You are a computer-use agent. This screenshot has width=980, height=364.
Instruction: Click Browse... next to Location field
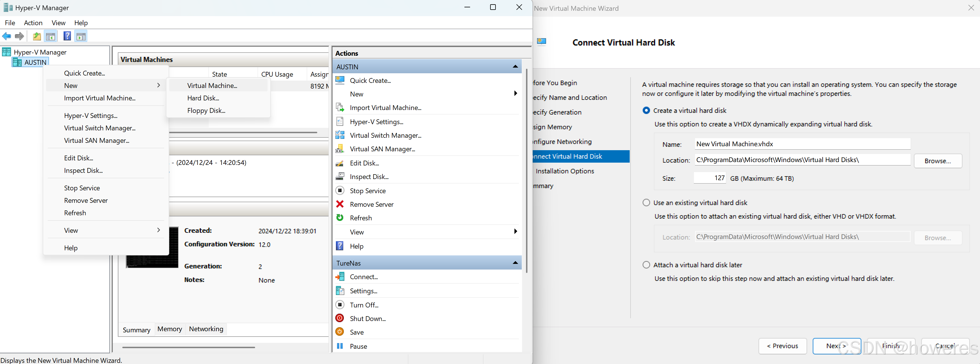[x=937, y=161]
